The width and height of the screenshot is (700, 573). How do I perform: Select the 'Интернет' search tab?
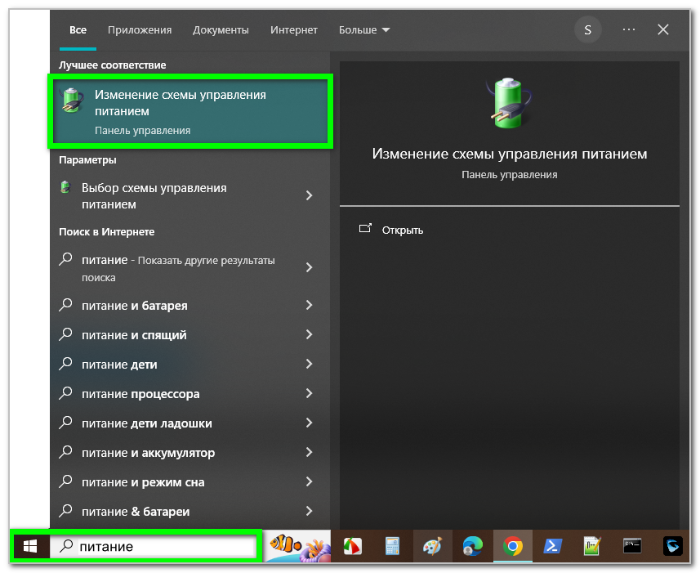coord(293,30)
